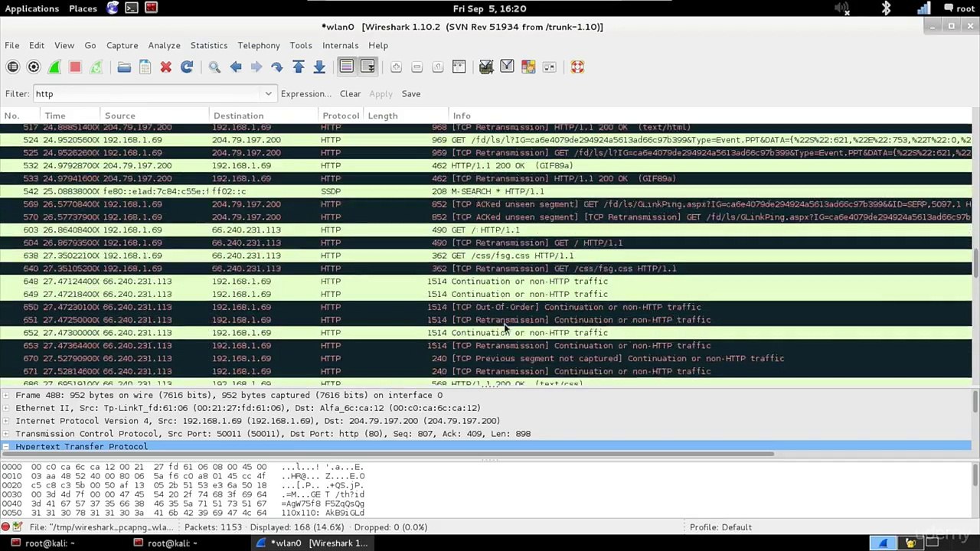The image size is (980, 551).
Task: Edit capture filters toolbar icon
Action: [486, 67]
